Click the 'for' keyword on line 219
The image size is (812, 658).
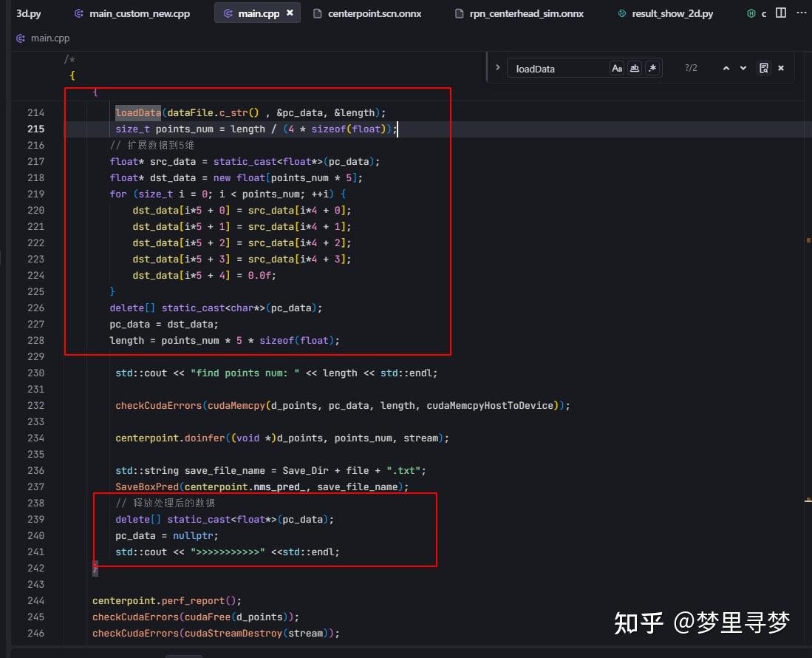[x=118, y=194]
